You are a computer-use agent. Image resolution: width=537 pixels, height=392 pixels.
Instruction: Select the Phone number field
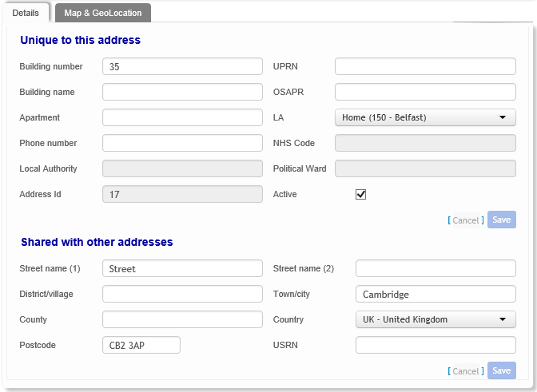[x=182, y=143]
